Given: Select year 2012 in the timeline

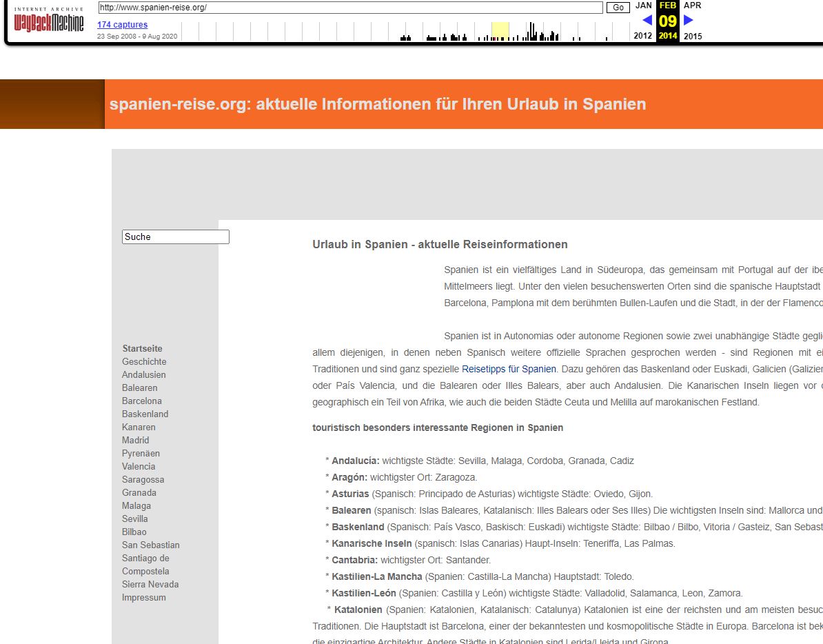Looking at the screenshot, I should click(642, 36).
